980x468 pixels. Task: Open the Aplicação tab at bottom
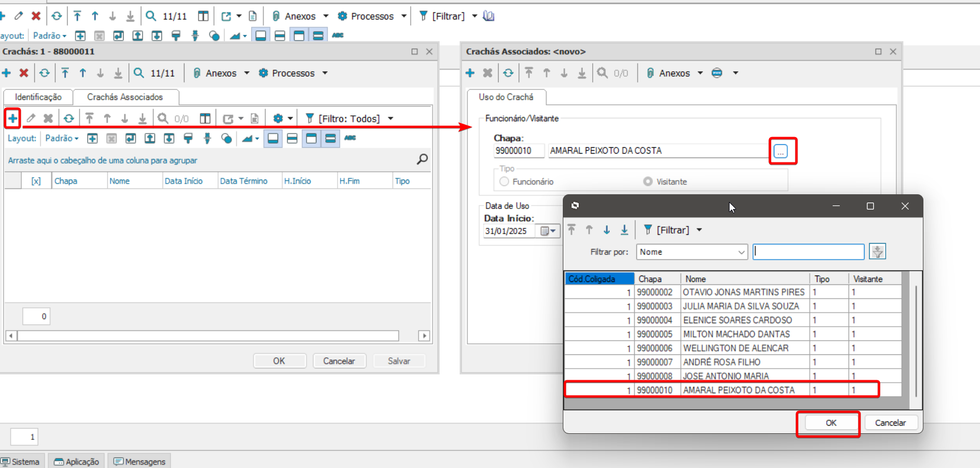77,461
